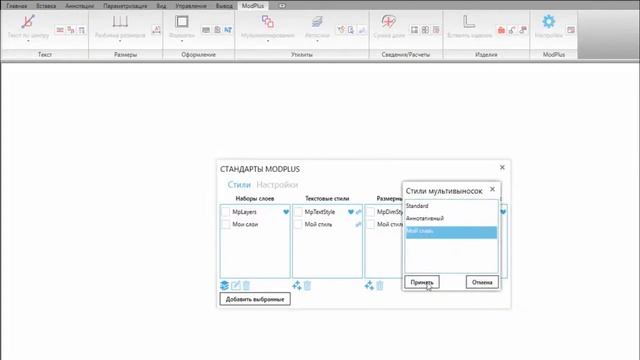Viewport: 640px width, 360px height.
Task: Click small icon beside Разбивка размеров
Action: tap(156, 30)
